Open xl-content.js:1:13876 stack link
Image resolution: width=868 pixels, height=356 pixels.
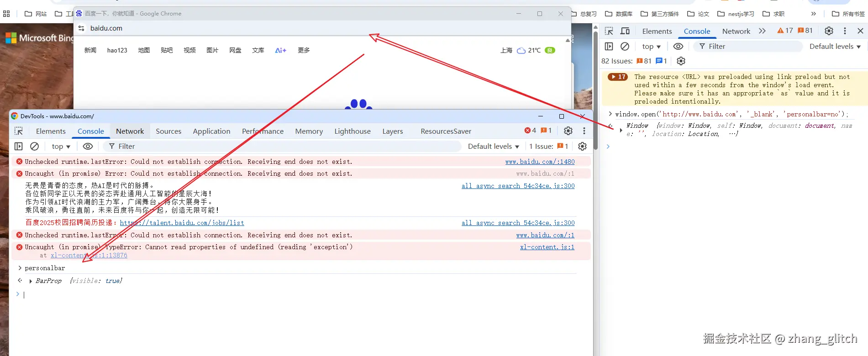pyautogui.click(x=89, y=256)
